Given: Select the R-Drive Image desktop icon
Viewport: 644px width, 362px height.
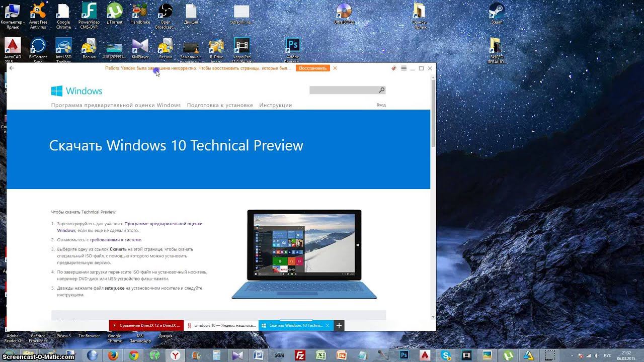Looking at the screenshot, I should coord(216,50).
